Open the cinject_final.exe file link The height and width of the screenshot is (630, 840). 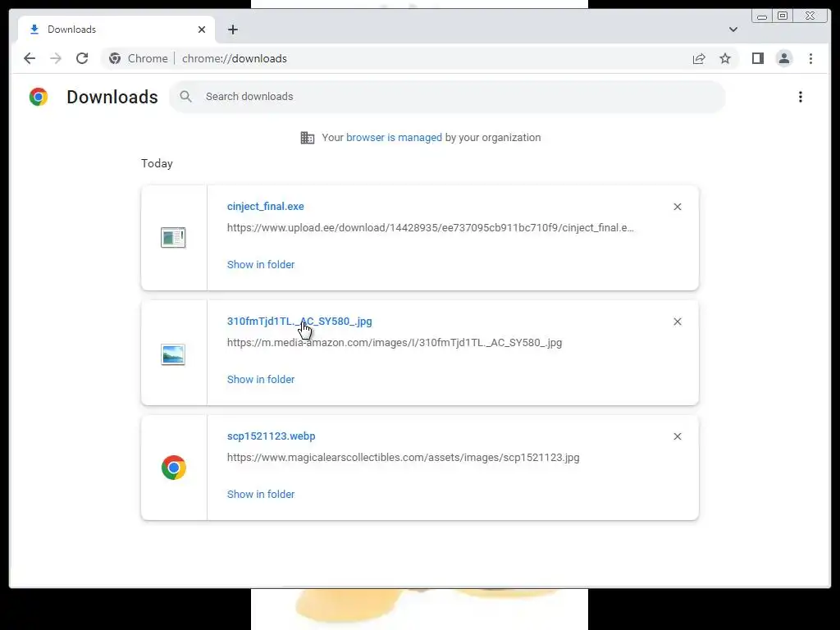point(265,206)
